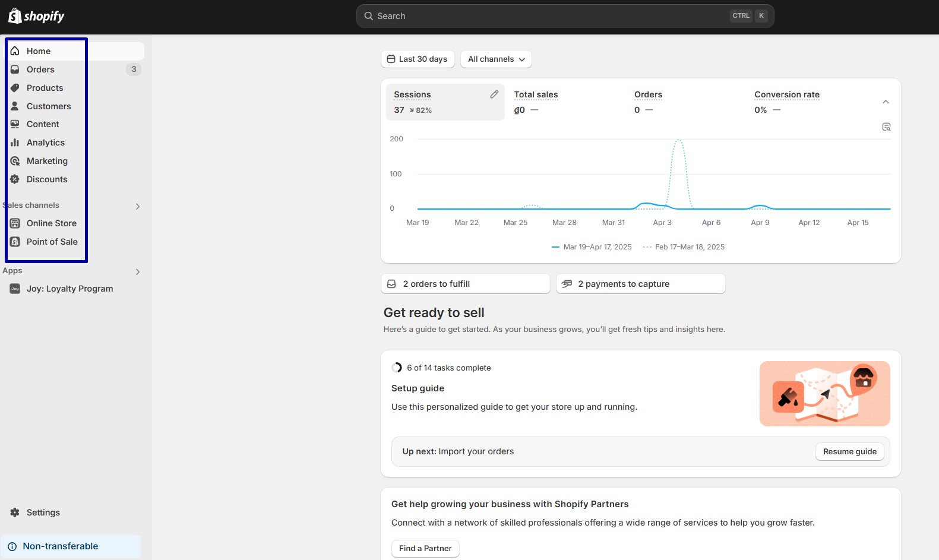Click the Get ready to sell heading
Viewport: 939px width, 560px height.
pyautogui.click(x=434, y=313)
